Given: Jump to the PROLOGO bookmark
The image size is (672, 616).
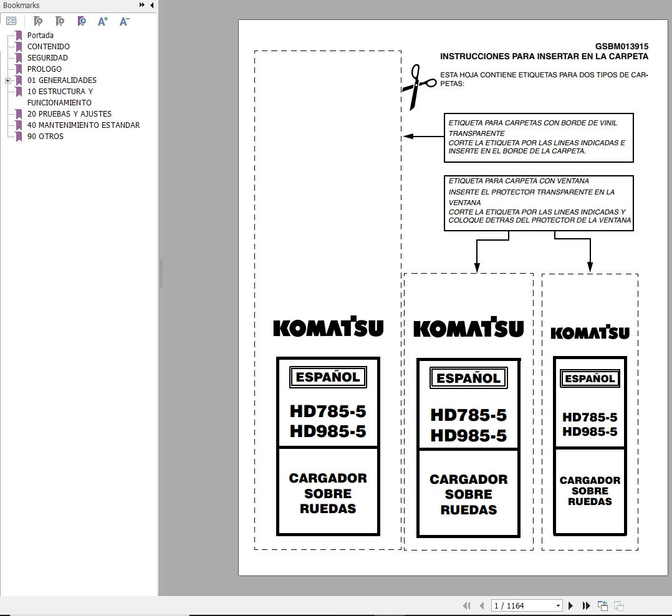Looking at the screenshot, I should 45,69.
